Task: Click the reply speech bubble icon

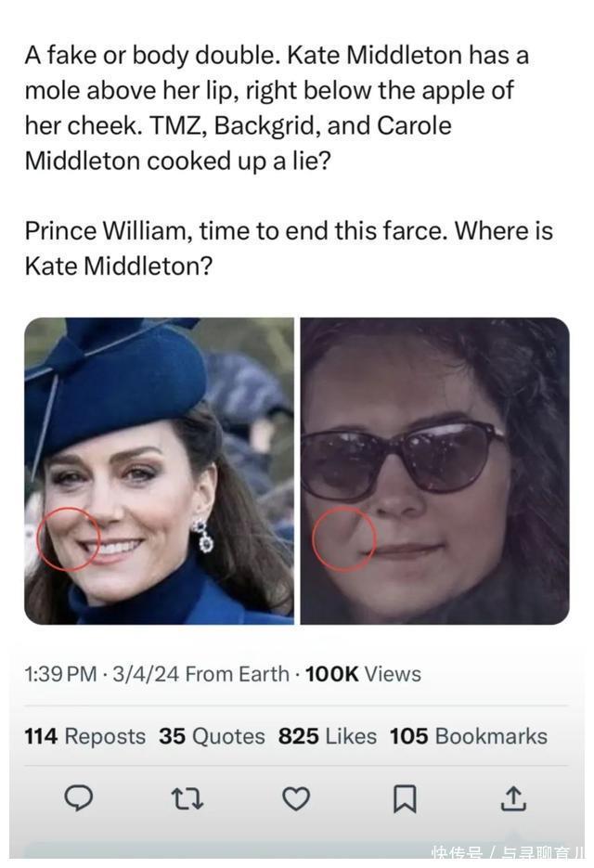Action: tap(79, 798)
